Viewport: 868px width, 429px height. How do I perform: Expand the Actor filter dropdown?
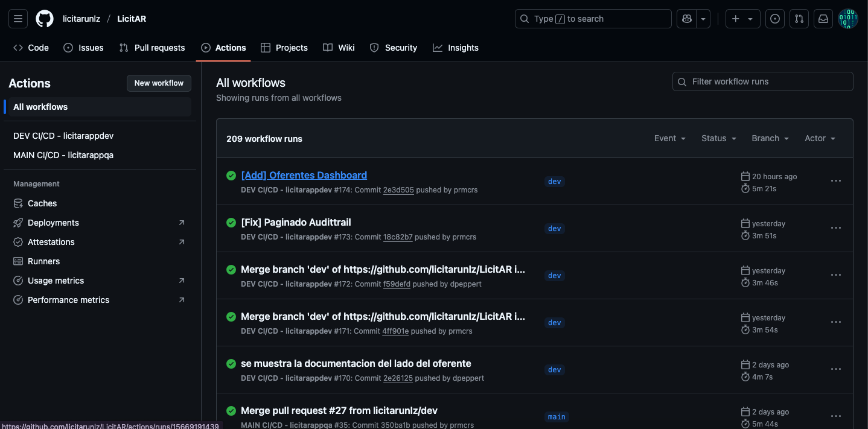(x=820, y=138)
